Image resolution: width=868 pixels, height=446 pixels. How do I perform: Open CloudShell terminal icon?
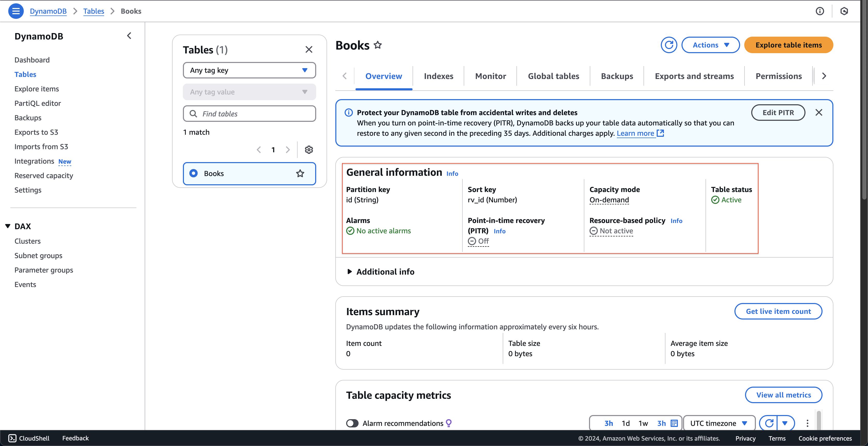(12, 438)
